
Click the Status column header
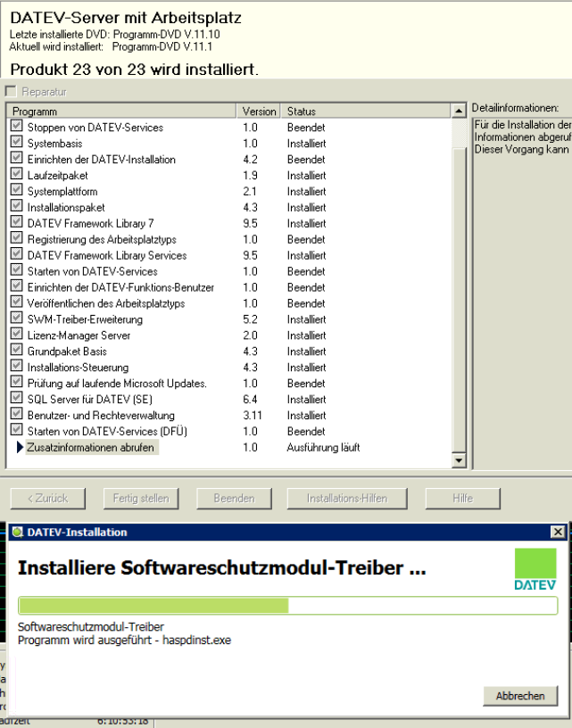pos(365,112)
